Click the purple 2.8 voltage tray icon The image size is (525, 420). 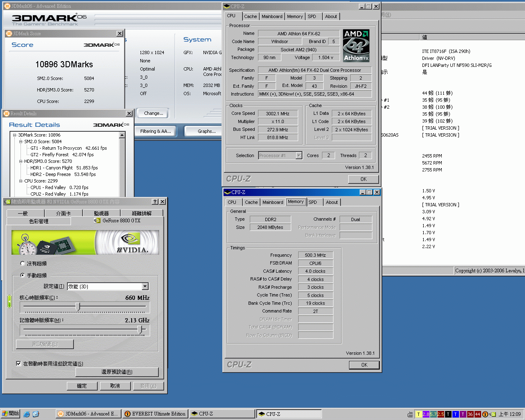pos(426,414)
